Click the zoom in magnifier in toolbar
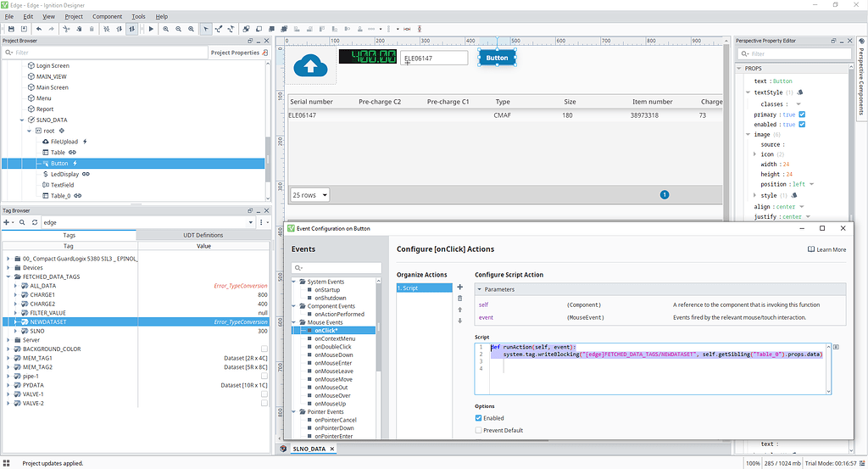 [x=165, y=29]
